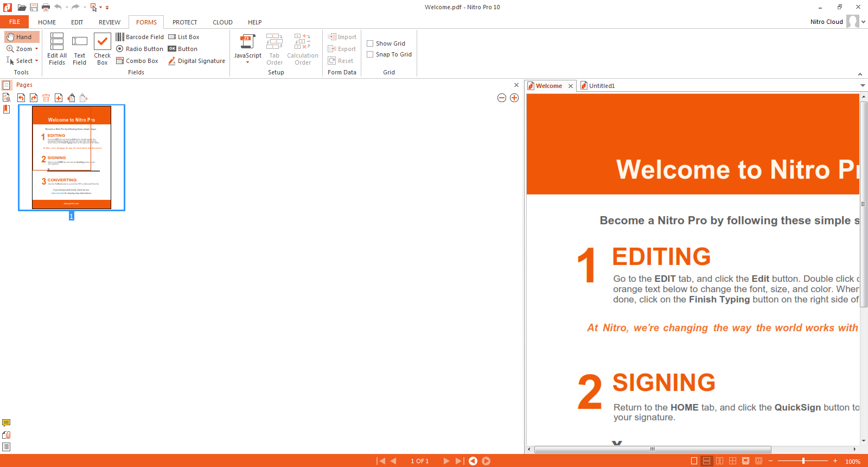This screenshot has height=467, width=868.
Task: Switch to the EDIT ribbon tab
Action: [x=77, y=22]
